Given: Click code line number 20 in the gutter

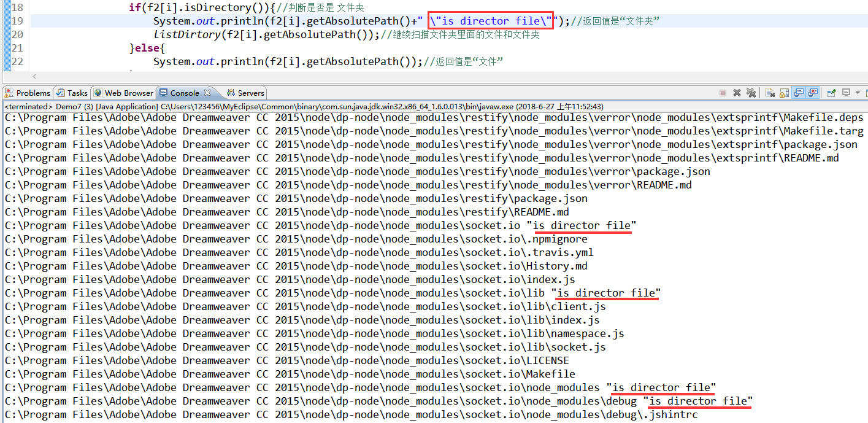Looking at the screenshot, I should (17, 34).
